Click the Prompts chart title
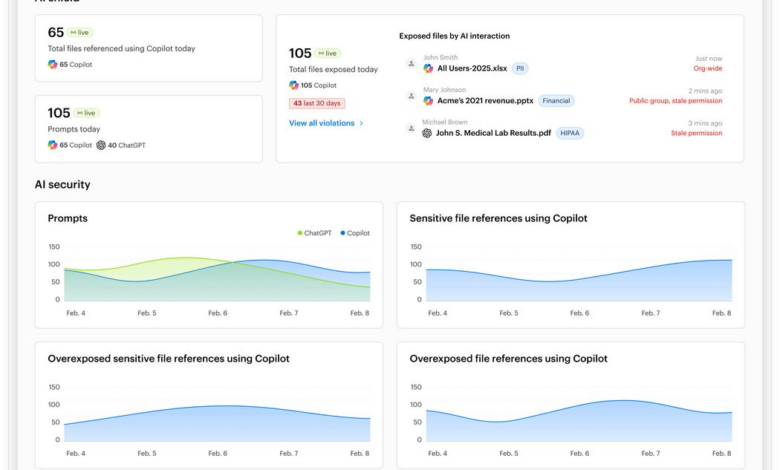The image size is (780, 470). (x=68, y=218)
